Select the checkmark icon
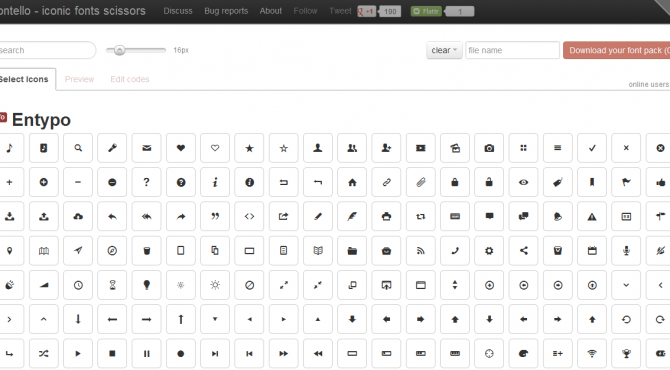The height and width of the screenshot is (370, 670). click(592, 148)
